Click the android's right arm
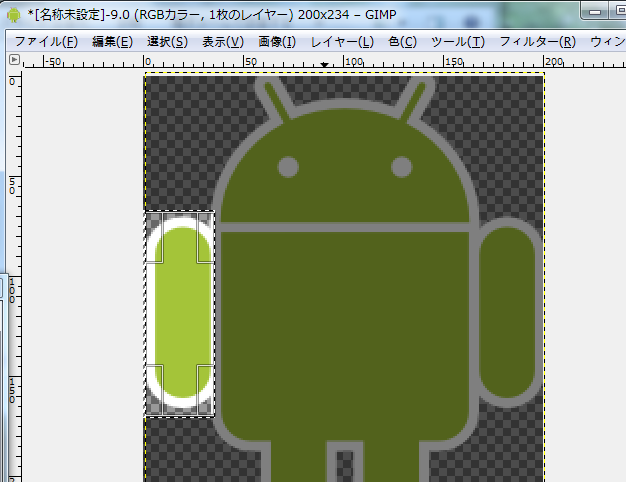Screen dimensions: 626x482 pos(507,312)
